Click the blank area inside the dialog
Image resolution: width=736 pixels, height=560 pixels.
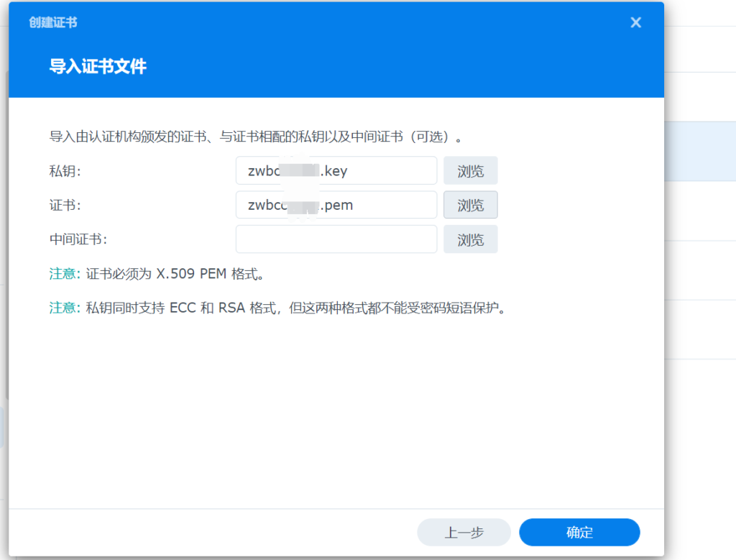[x=335, y=417]
